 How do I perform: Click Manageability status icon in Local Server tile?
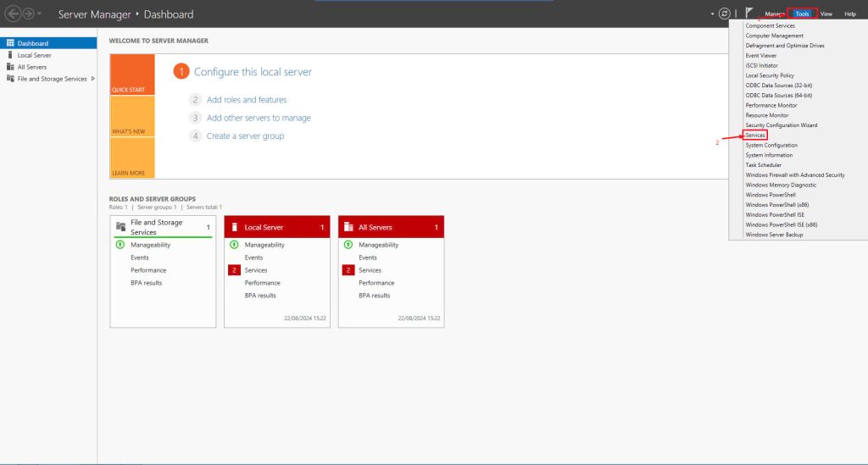234,245
